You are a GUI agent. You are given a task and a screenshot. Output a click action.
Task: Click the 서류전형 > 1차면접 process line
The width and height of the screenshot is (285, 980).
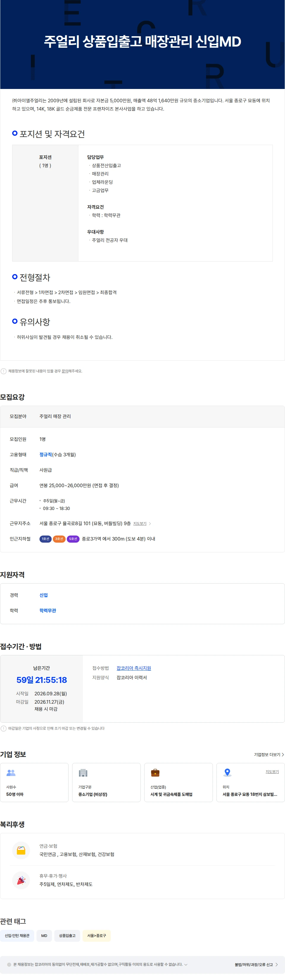pyautogui.click(x=67, y=292)
